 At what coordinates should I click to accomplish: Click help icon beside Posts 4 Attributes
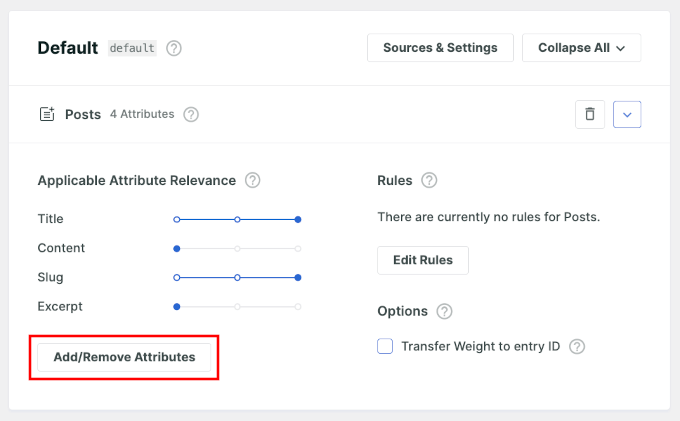(x=191, y=115)
